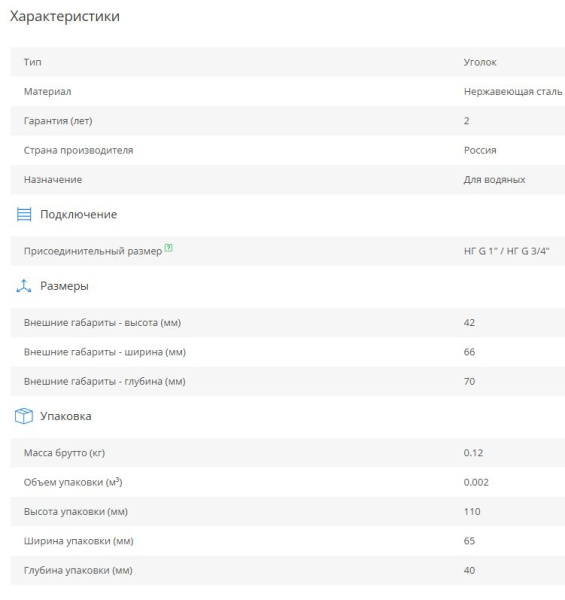This screenshot has width=565, height=600.
Task: Click the Упаковка box icon
Action: 24,416
